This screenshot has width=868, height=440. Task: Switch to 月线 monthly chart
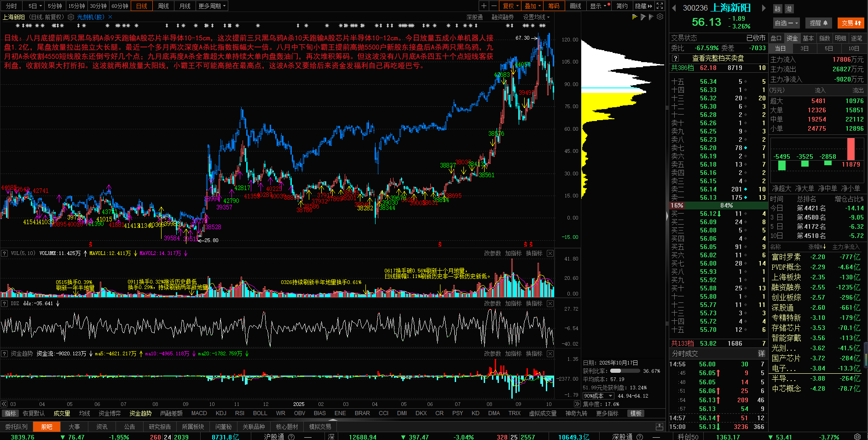click(185, 6)
